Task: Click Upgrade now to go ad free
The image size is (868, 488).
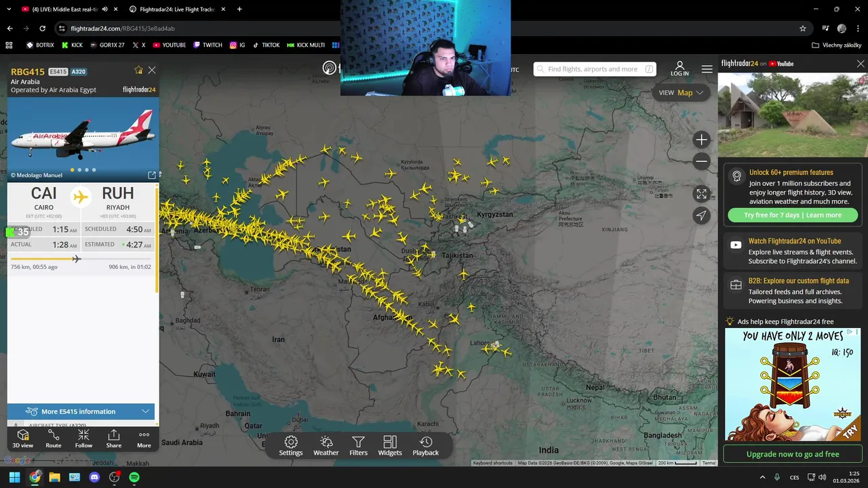Action: tap(793, 454)
